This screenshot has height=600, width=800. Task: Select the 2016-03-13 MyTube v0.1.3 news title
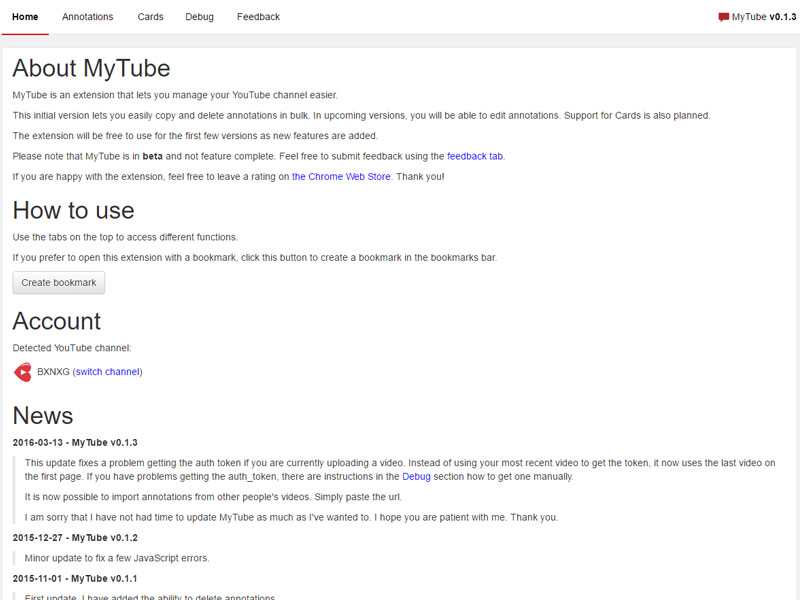pyautogui.click(x=75, y=442)
